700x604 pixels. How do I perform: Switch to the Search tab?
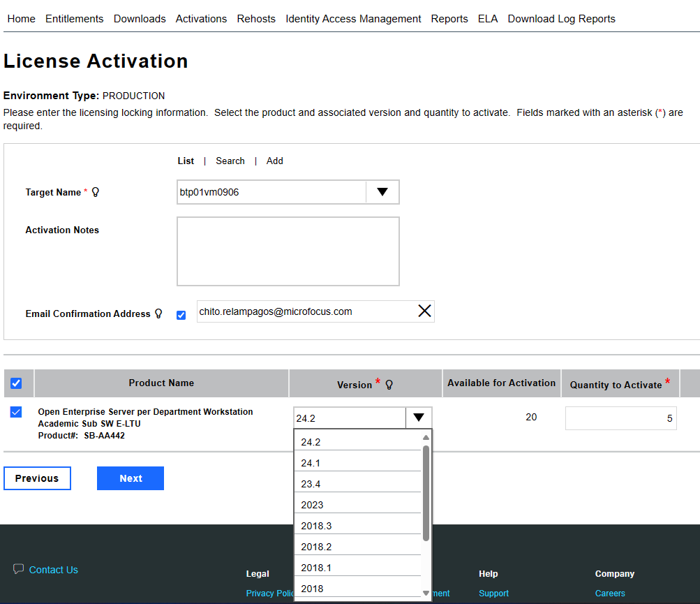coord(230,161)
